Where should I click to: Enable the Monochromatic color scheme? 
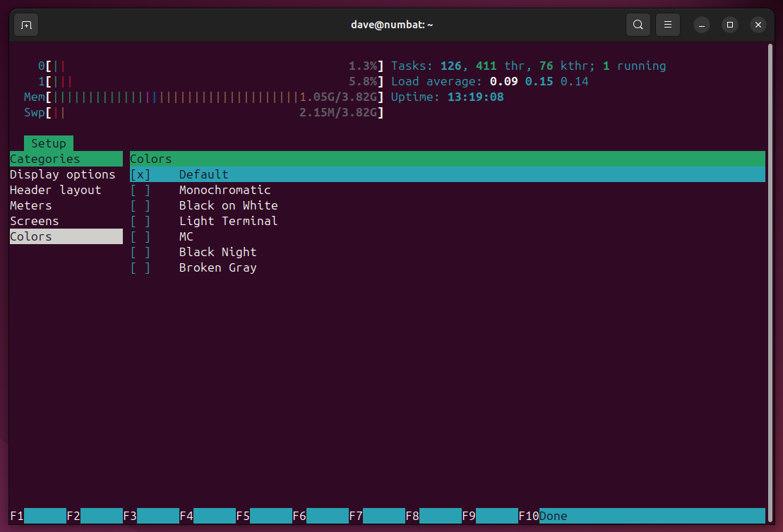pos(141,190)
